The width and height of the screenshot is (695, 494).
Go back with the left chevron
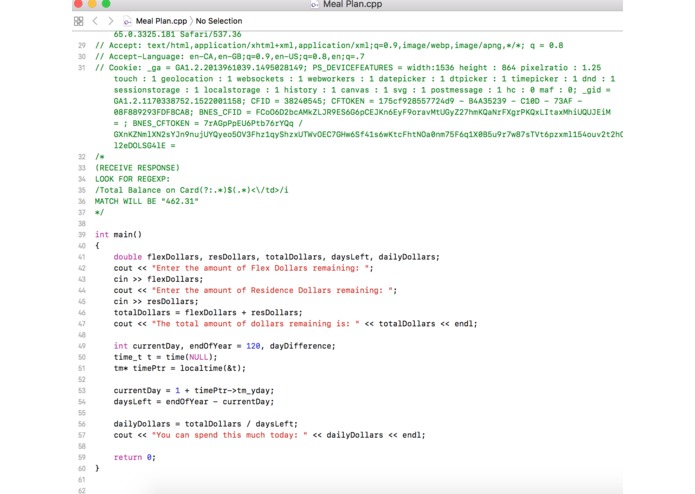tap(95, 21)
